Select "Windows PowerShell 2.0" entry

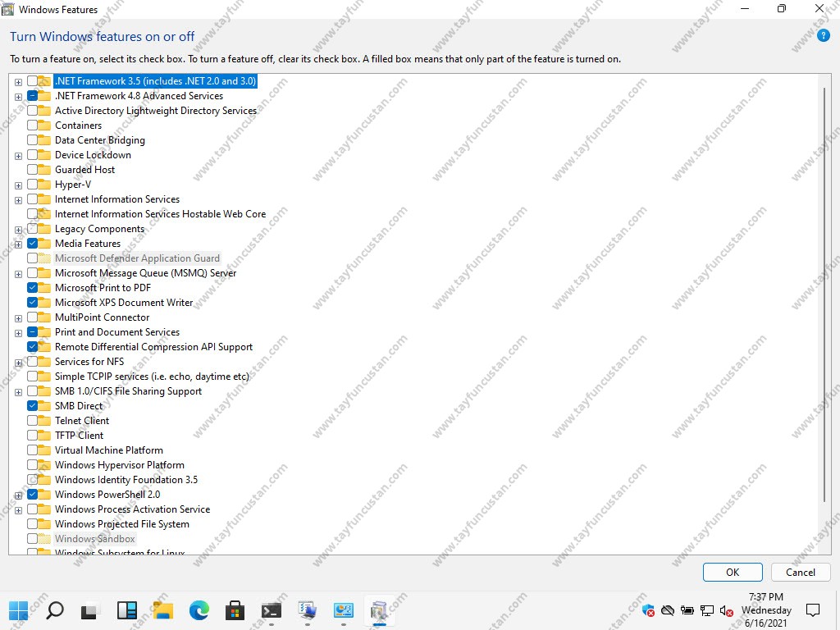(x=107, y=495)
